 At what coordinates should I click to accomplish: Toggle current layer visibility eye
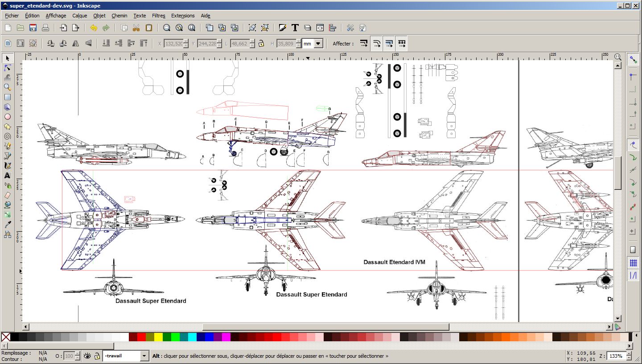87,356
